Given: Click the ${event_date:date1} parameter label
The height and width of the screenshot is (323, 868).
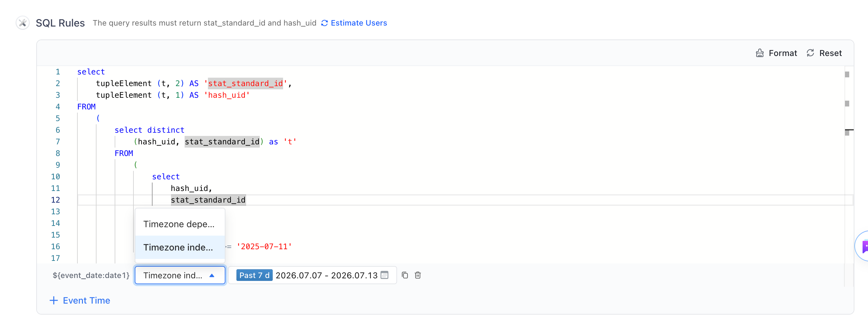Looking at the screenshot, I should pyautogui.click(x=91, y=275).
